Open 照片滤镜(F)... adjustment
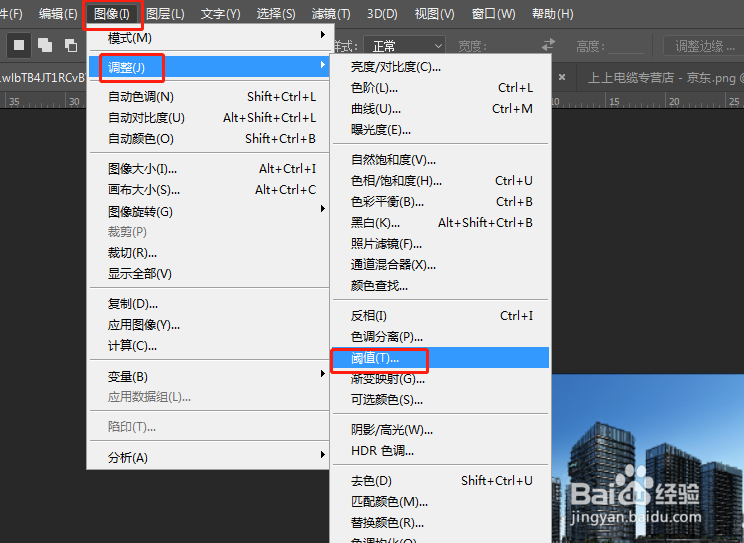The image size is (744, 543). [440, 243]
